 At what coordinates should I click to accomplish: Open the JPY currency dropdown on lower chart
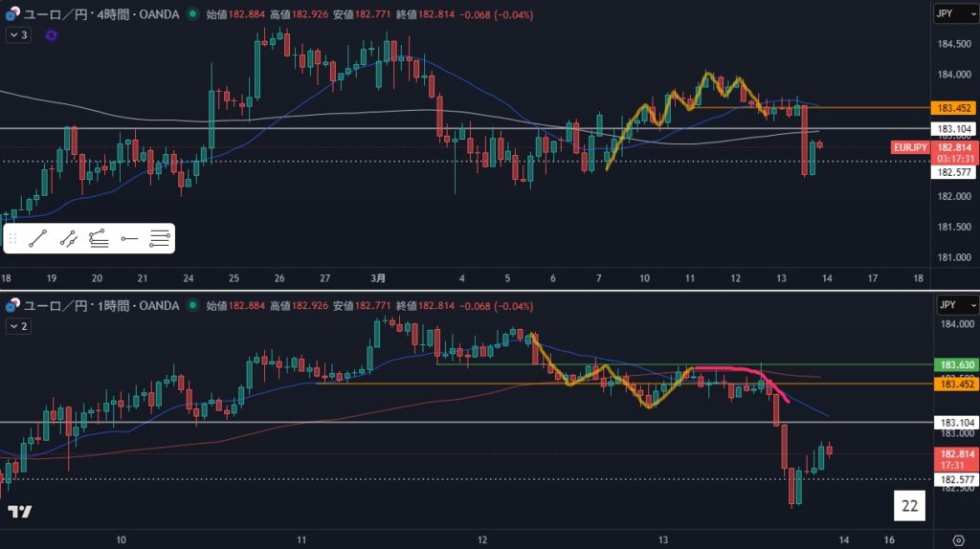(955, 305)
